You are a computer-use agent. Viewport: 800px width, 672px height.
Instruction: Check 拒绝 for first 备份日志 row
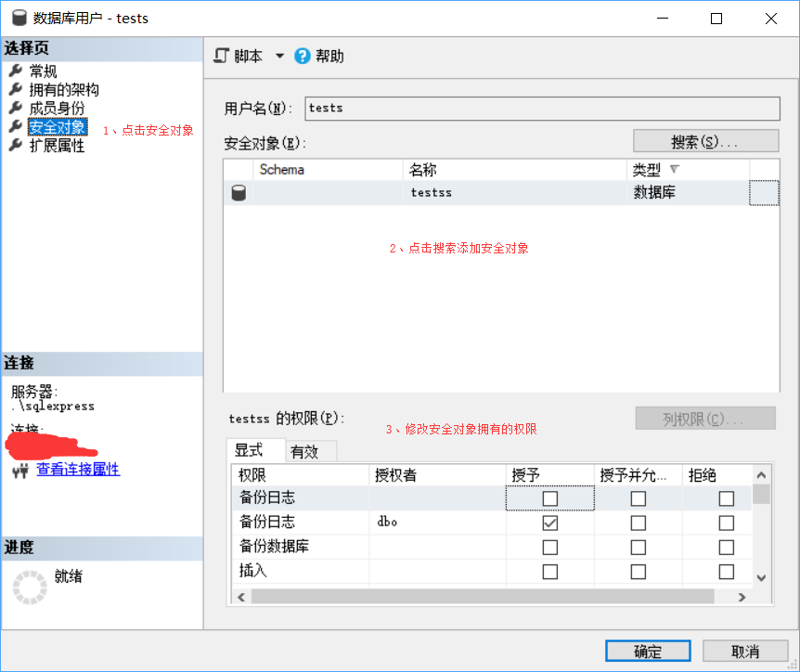click(x=727, y=498)
